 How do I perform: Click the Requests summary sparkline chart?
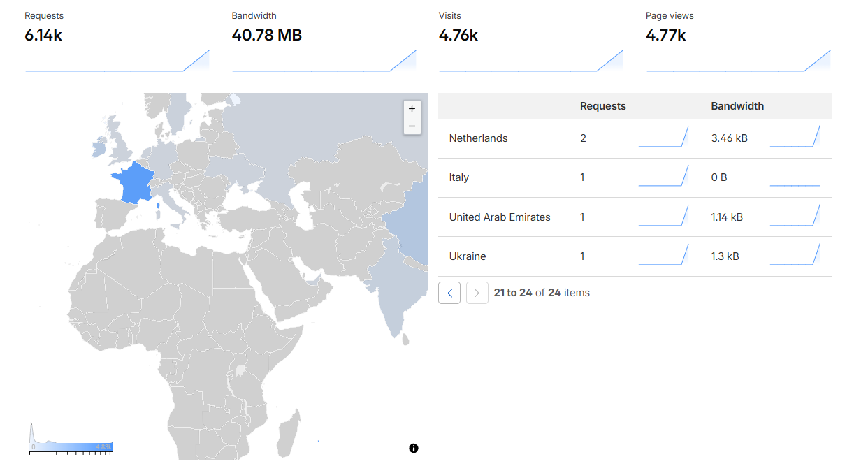point(117,60)
